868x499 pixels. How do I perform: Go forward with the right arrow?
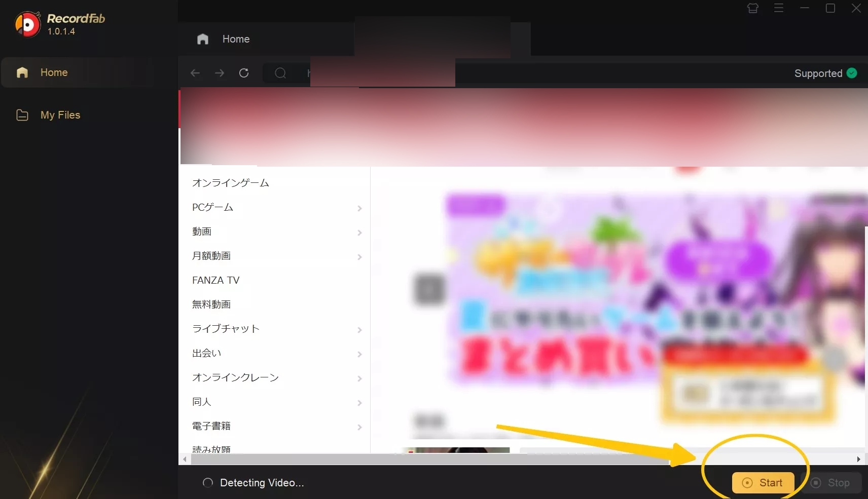[220, 73]
